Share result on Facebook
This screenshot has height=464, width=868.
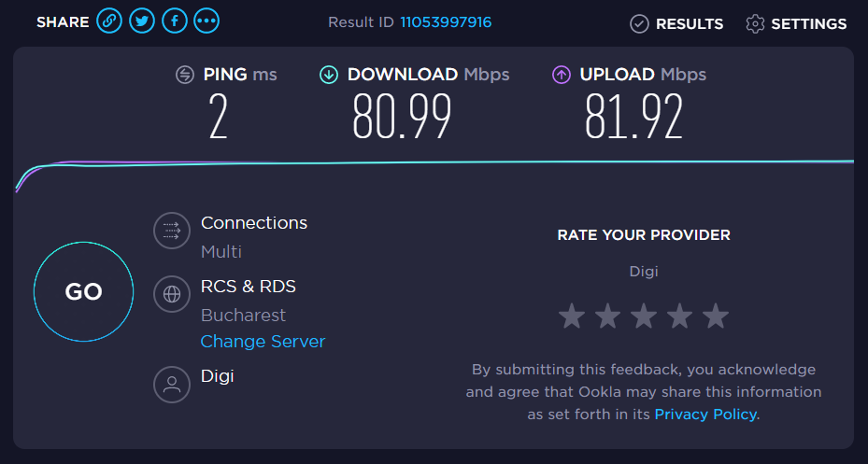click(x=175, y=21)
